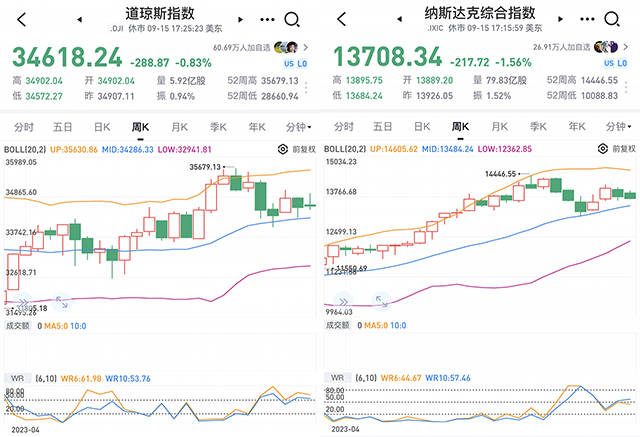This screenshot has height=437, width=640.
Task: Select 日K tab on Nasdaq chart
Action: pos(422,127)
